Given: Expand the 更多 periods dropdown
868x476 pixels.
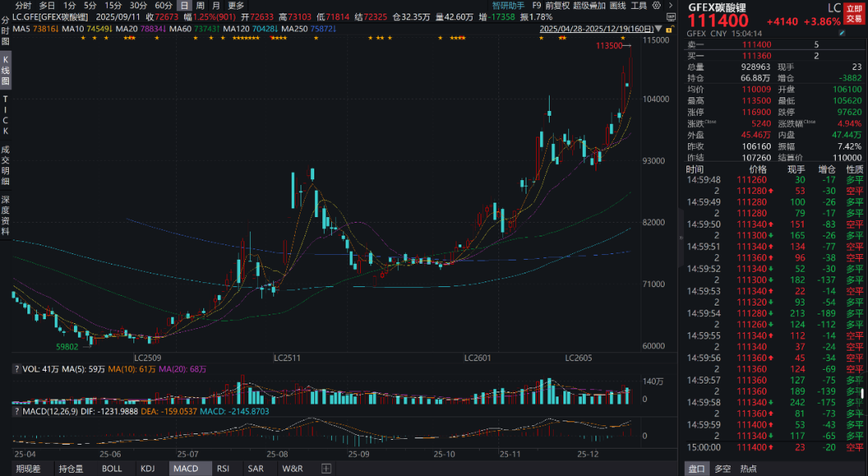Looking at the screenshot, I should pyautogui.click(x=235, y=6).
